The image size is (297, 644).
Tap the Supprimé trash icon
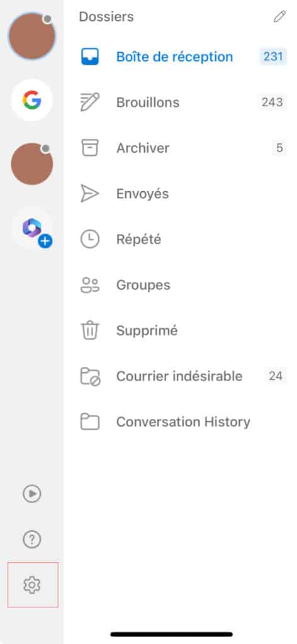(x=89, y=330)
